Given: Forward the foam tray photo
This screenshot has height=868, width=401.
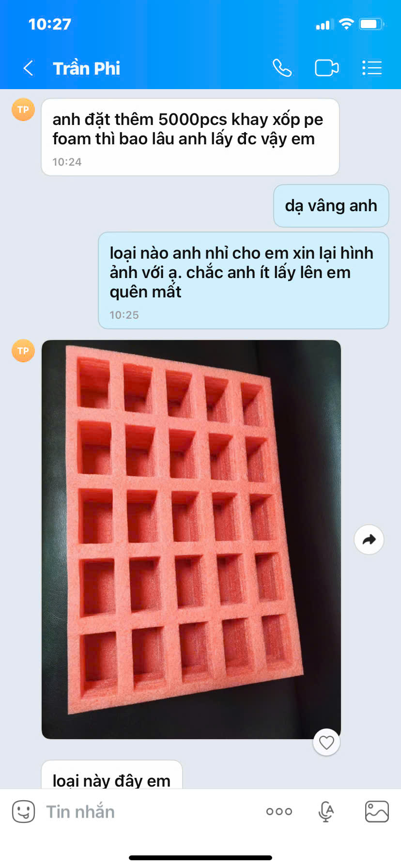Looking at the screenshot, I should [369, 540].
